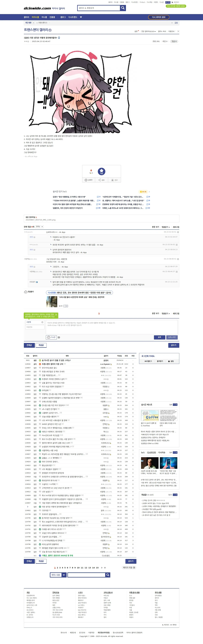
Task: Delete the 02:42:51 comment via x icon
Action: [178, 232]
